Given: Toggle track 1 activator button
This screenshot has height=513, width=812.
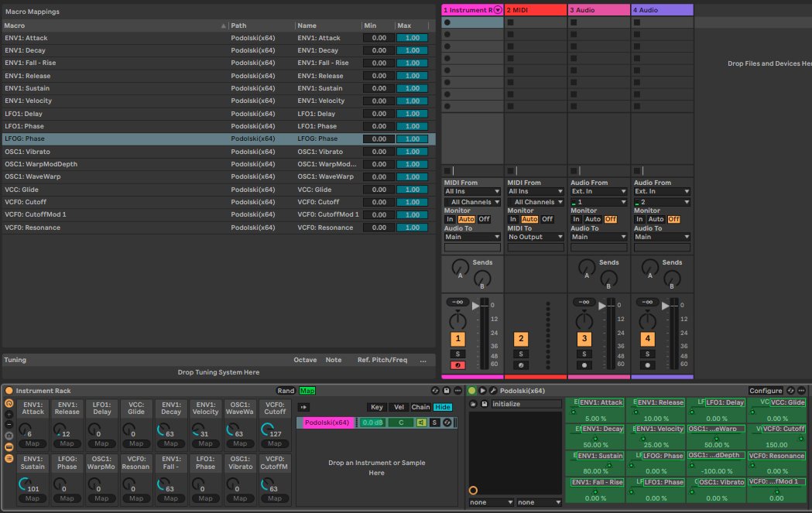Looking at the screenshot, I should pyautogui.click(x=457, y=339).
